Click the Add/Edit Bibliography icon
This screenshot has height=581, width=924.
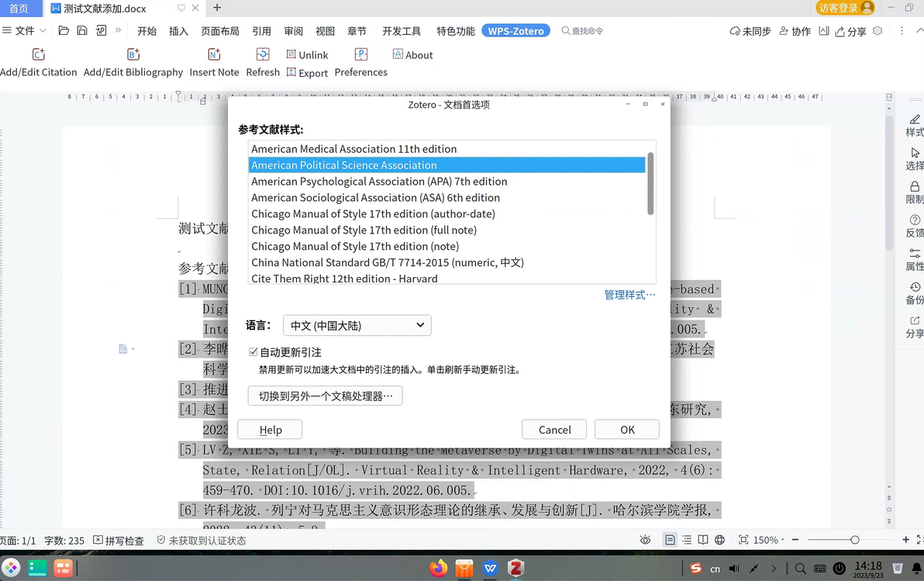point(133,55)
